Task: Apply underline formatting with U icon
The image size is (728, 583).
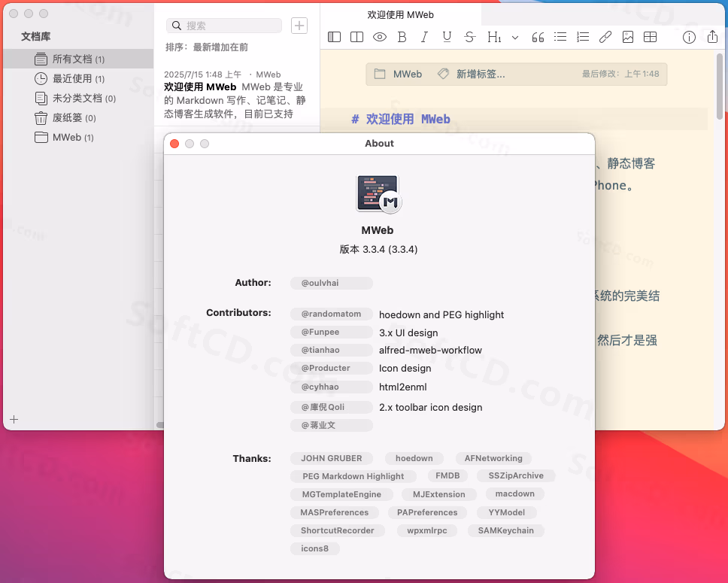Action: point(447,37)
